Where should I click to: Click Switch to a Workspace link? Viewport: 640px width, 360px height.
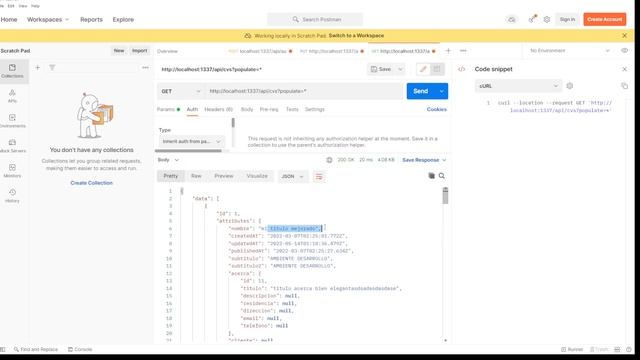click(356, 36)
